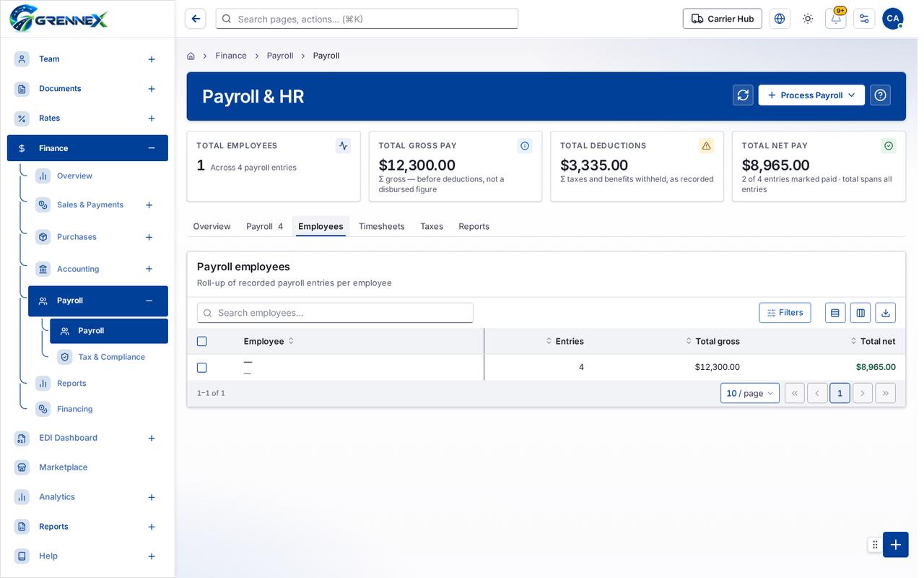Open the help question mark icon
Image resolution: width=924 pixels, height=578 pixels.
point(881,95)
